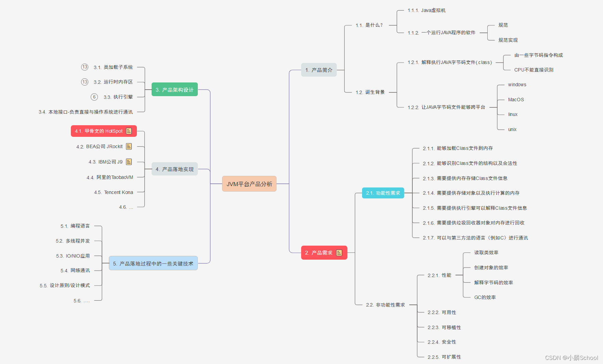Click topic CPU不能直接识别
603x364 pixels.
tap(534, 70)
